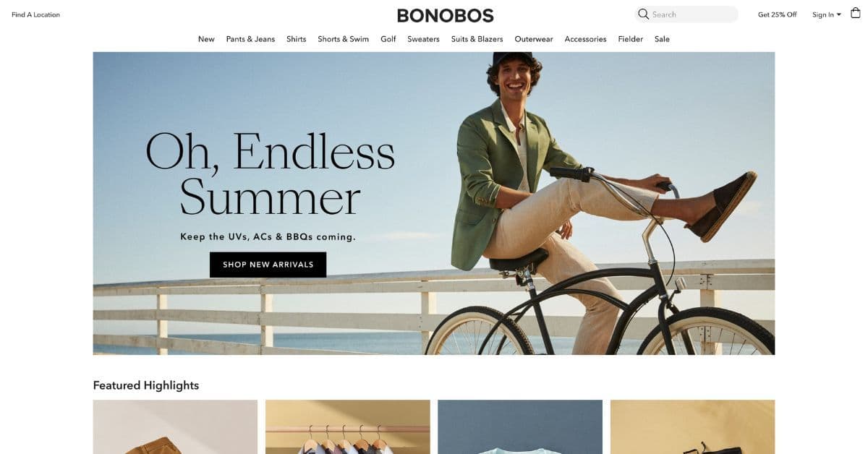Expand the Sign In dropdown arrow

click(839, 14)
